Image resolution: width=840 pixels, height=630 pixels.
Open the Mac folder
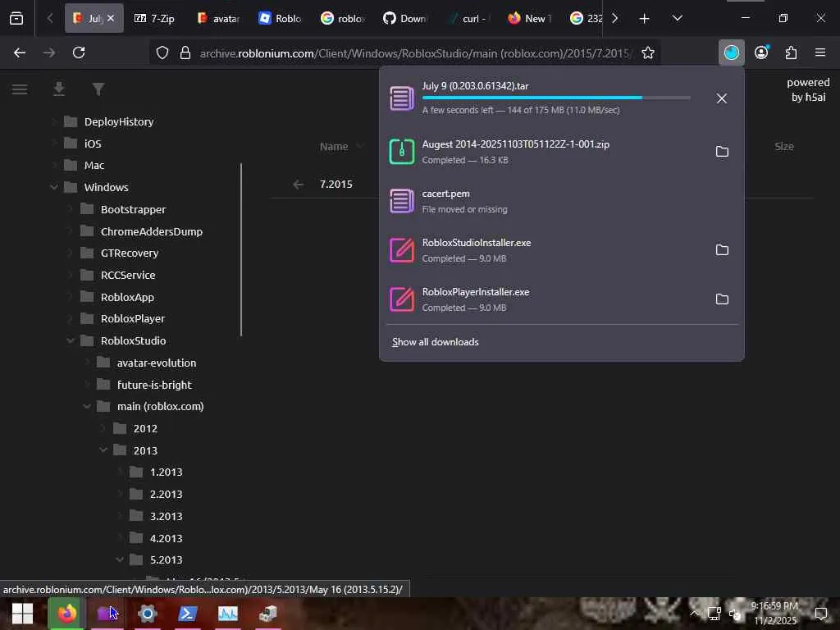tap(94, 166)
